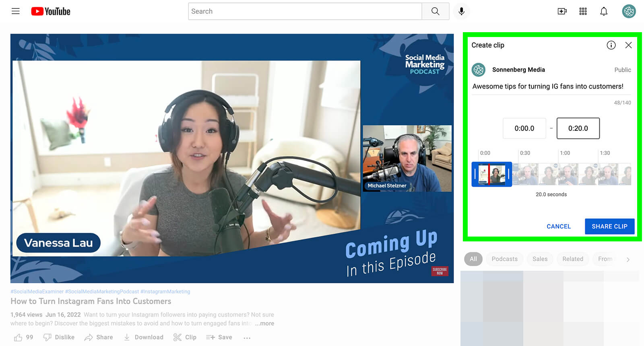The height and width of the screenshot is (346, 644).
Task: Open the #InstagramMarketing hashtag
Action: tap(165, 292)
